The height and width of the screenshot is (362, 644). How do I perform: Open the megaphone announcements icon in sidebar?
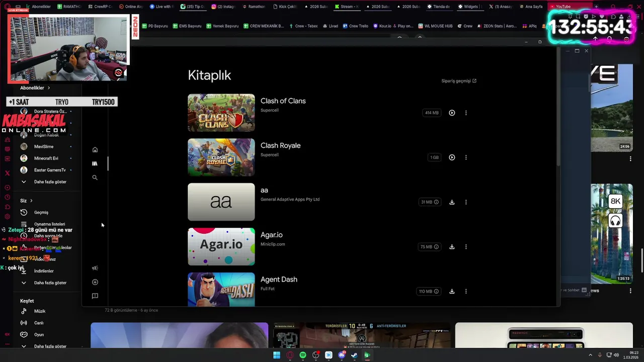[95, 268]
